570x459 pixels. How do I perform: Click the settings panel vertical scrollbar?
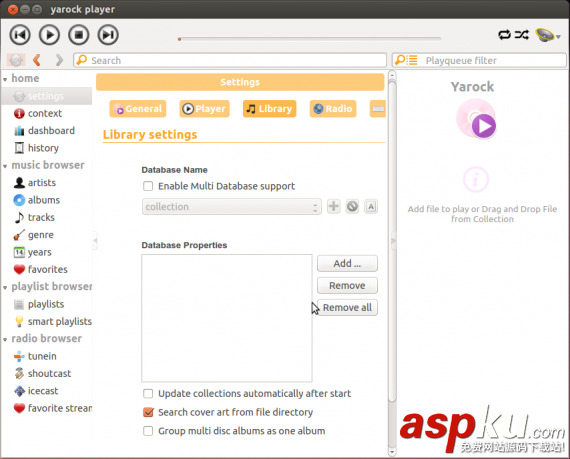[x=392, y=242]
